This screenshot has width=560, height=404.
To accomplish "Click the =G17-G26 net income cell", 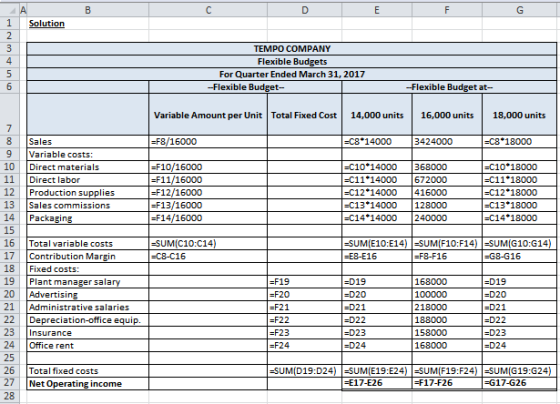I will tap(520, 383).
